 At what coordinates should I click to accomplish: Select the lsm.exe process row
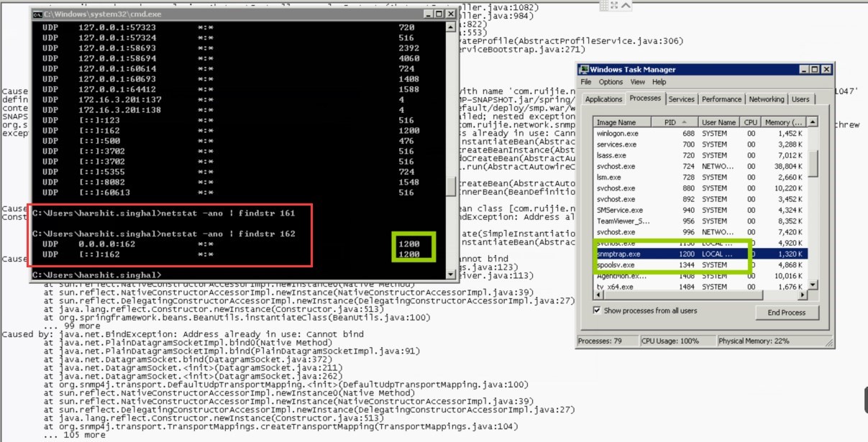click(x=700, y=177)
